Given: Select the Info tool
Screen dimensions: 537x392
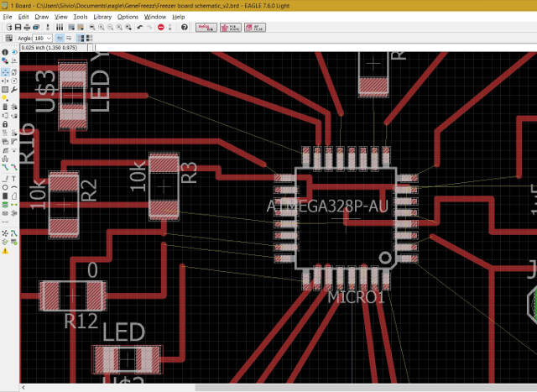Looking at the screenshot, I should click(5, 52).
